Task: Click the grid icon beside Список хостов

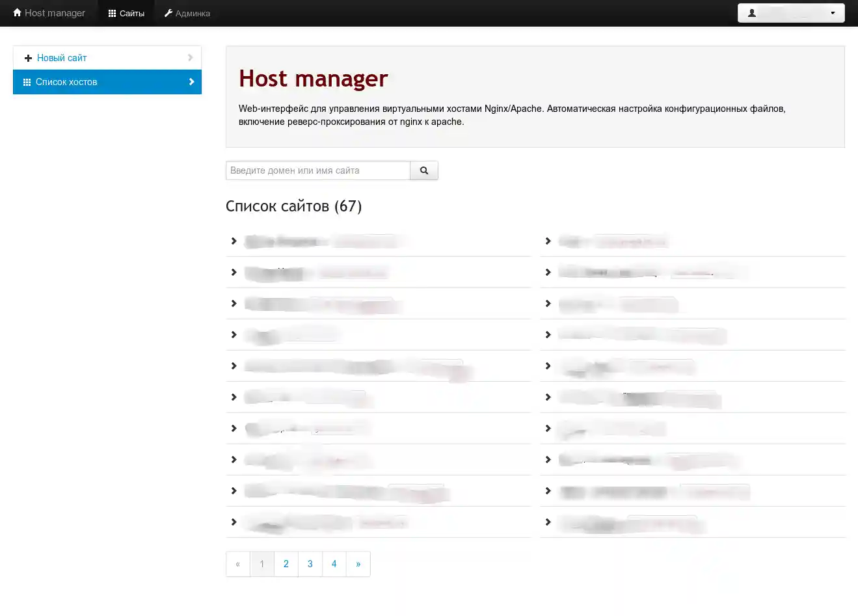Action: pos(27,82)
